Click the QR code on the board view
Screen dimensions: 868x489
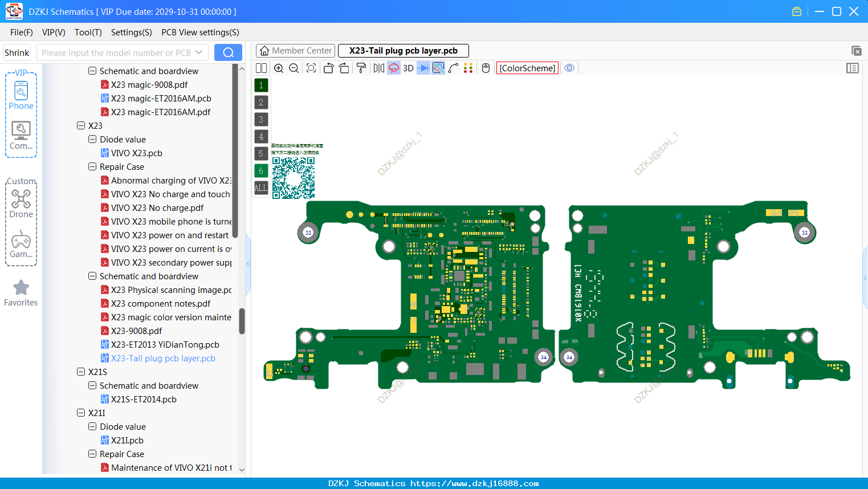tap(294, 178)
